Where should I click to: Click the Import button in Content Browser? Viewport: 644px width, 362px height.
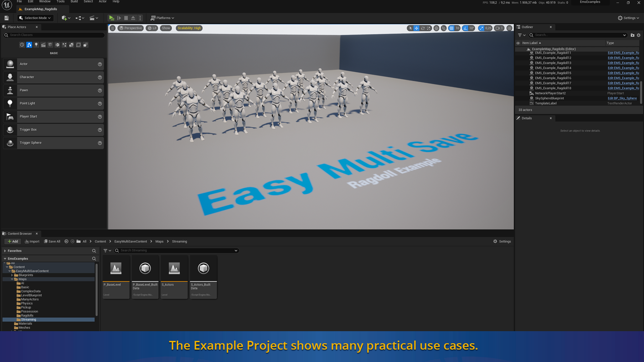point(32,241)
